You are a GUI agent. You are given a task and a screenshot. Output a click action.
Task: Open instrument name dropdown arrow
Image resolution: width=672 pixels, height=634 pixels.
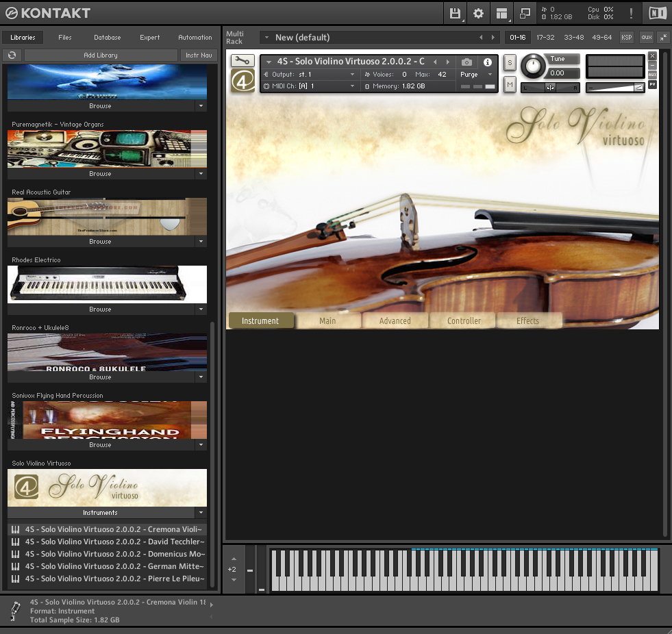pyautogui.click(x=269, y=62)
